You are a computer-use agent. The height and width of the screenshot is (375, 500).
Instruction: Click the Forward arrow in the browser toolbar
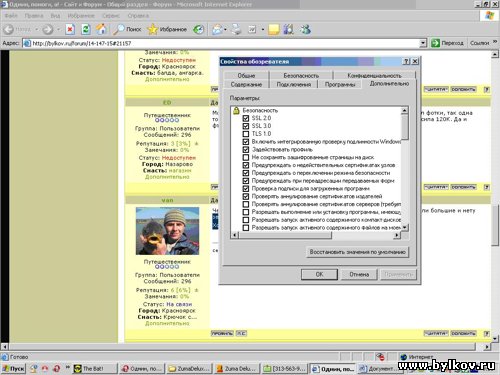pyautogui.click(x=48, y=29)
